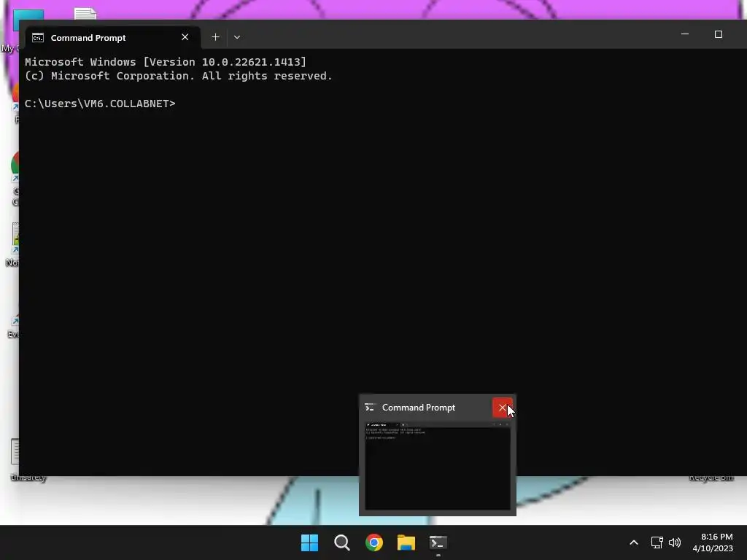
Task: Minimize the Command Prompt window
Action: point(684,34)
